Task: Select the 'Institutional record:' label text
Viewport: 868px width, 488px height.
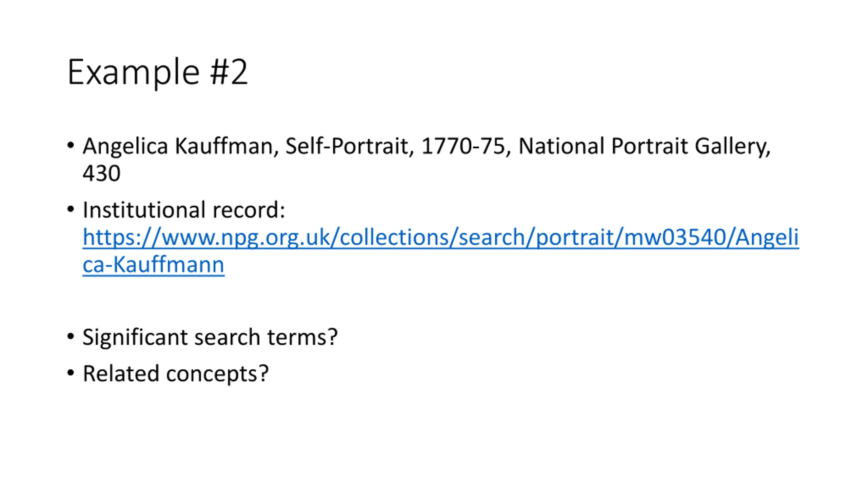Action: 184,210
